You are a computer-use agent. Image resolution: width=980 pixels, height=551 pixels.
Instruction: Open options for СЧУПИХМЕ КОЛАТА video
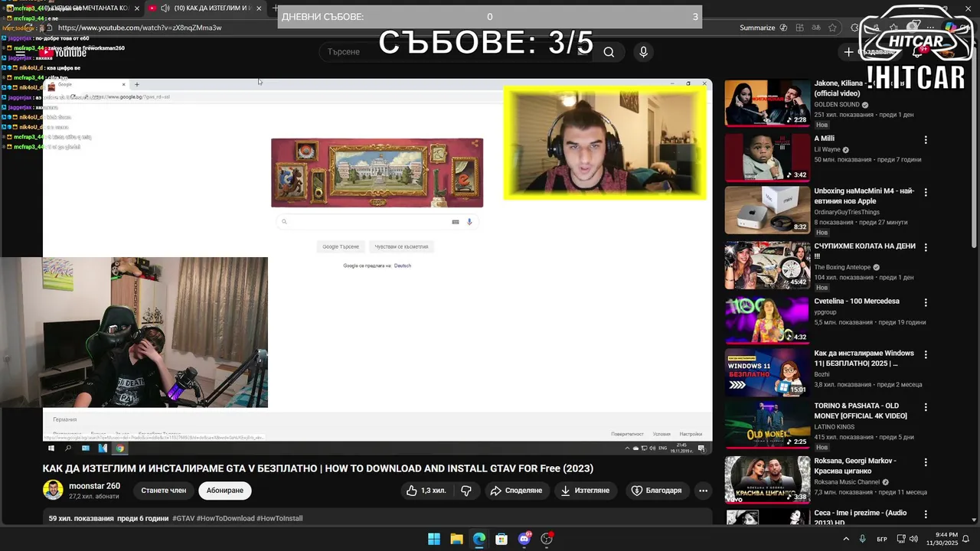(x=926, y=247)
